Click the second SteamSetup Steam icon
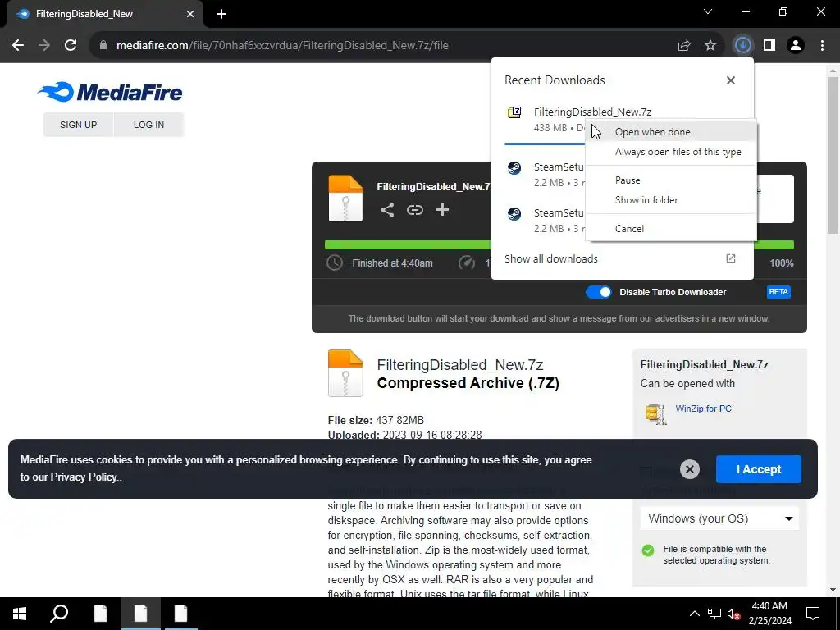Screen dimensions: 840x630 (514, 214)
